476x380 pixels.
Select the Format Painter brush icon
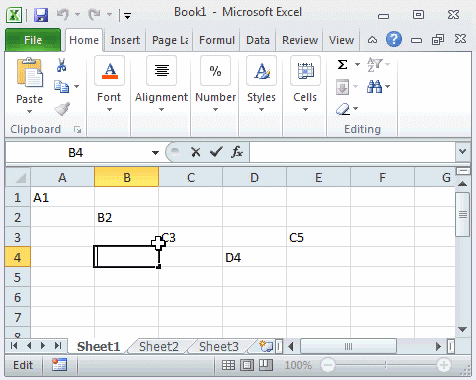(62, 109)
